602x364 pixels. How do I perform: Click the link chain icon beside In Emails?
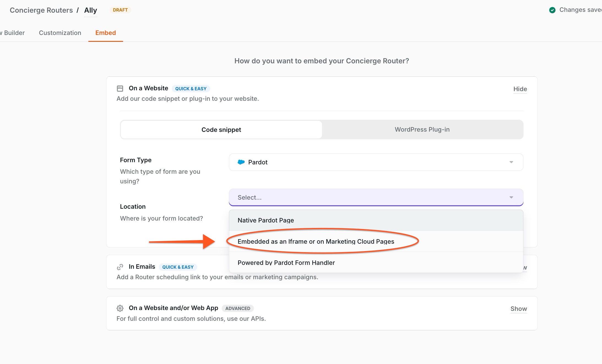[x=120, y=267]
